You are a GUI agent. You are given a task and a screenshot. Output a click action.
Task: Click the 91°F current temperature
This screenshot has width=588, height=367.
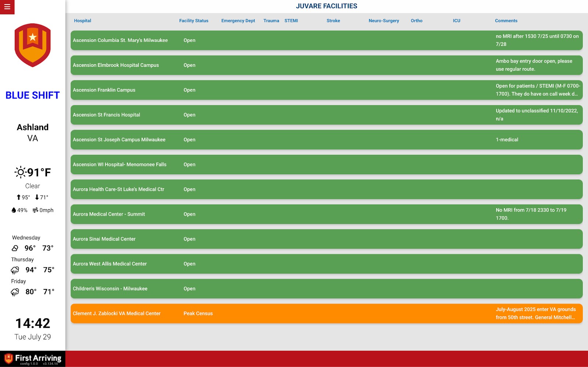(39, 172)
